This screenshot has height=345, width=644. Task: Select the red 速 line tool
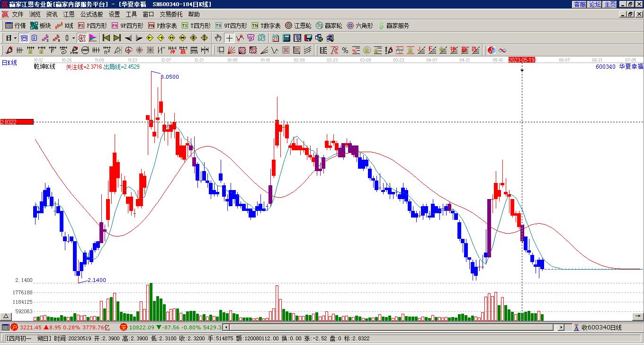454,50
